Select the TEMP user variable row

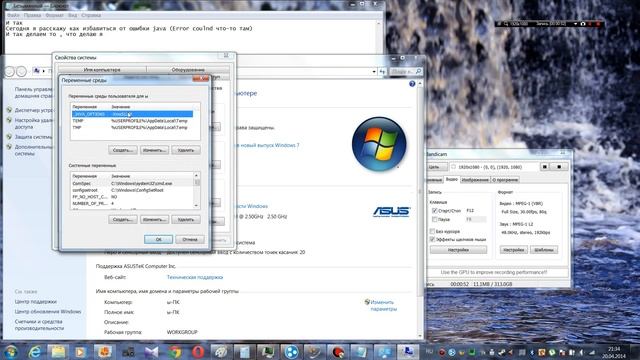tap(132, 121)
